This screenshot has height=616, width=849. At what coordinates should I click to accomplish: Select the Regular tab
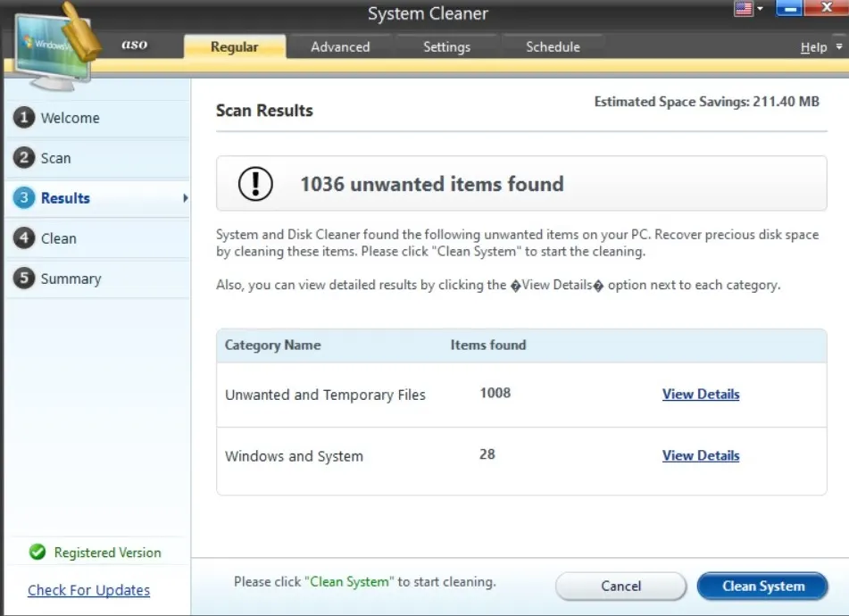tap(235, 47)
